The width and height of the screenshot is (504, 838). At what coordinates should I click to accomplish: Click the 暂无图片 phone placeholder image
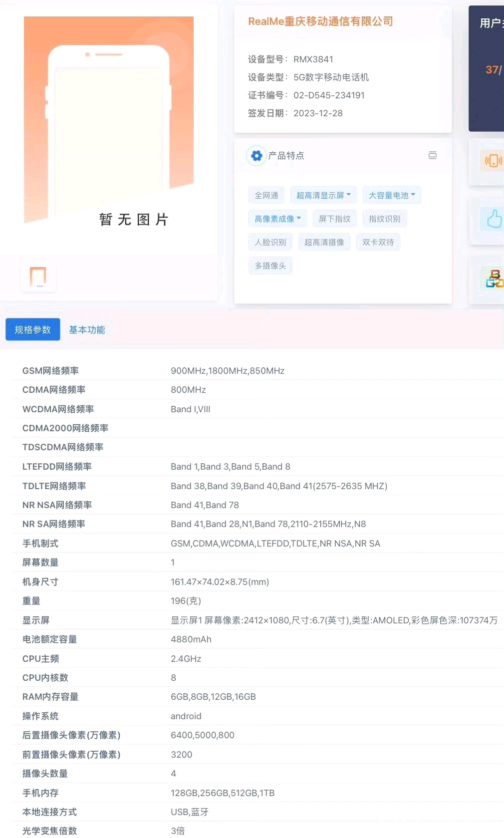click(109, 121)
